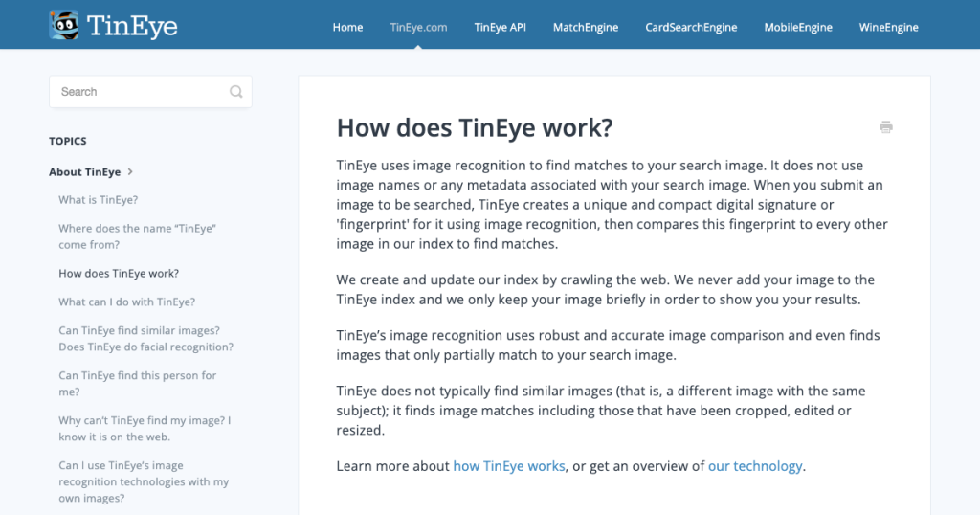Go to the CardSearchEngine nav item
The height and width of the screenshot is (515, 980).
pos(691,28)
